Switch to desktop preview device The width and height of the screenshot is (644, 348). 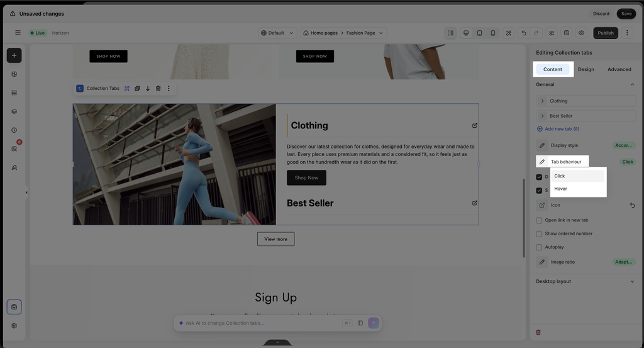pos(466,33)
